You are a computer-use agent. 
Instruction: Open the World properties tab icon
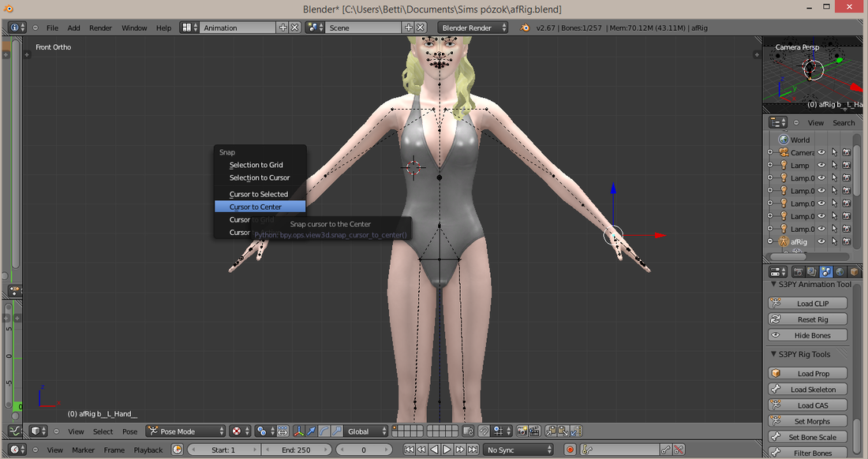(x=840, y=271)
